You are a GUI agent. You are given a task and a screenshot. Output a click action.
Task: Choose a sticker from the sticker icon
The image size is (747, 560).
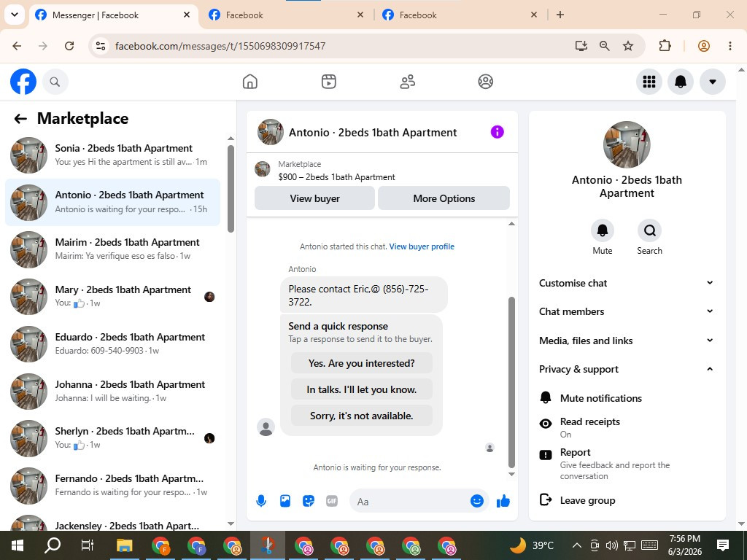(x=309, y=501)
